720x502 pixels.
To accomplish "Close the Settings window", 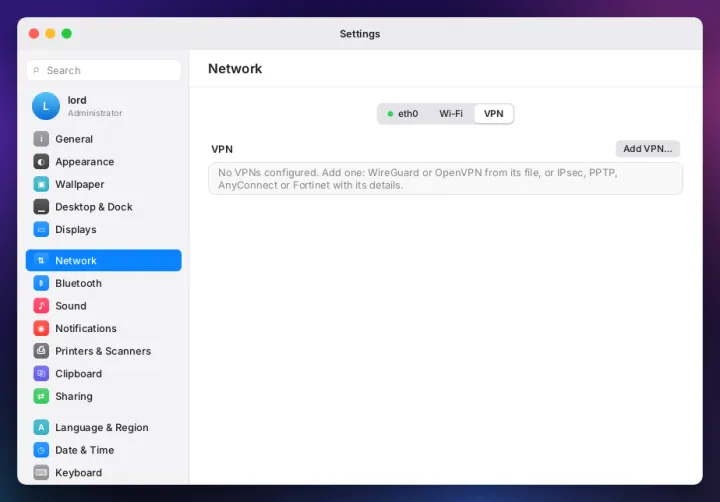I will pos(34,34).
